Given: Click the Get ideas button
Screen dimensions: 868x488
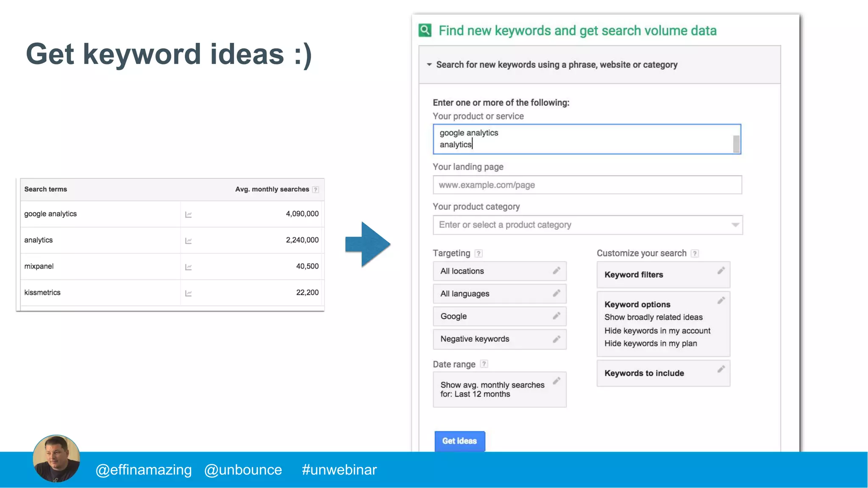Looking at the screenshot, I should [460, 441].
